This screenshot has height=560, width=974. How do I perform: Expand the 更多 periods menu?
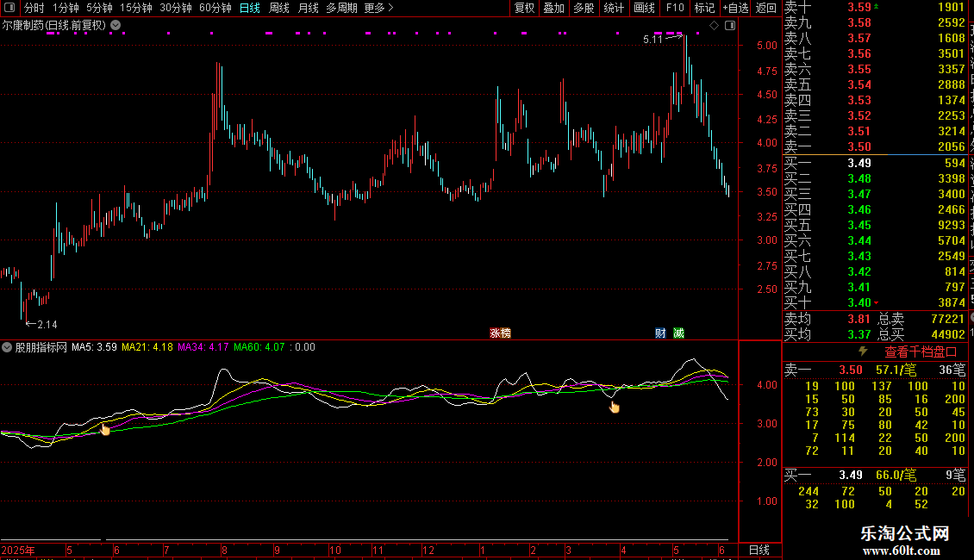click(378, 8)
